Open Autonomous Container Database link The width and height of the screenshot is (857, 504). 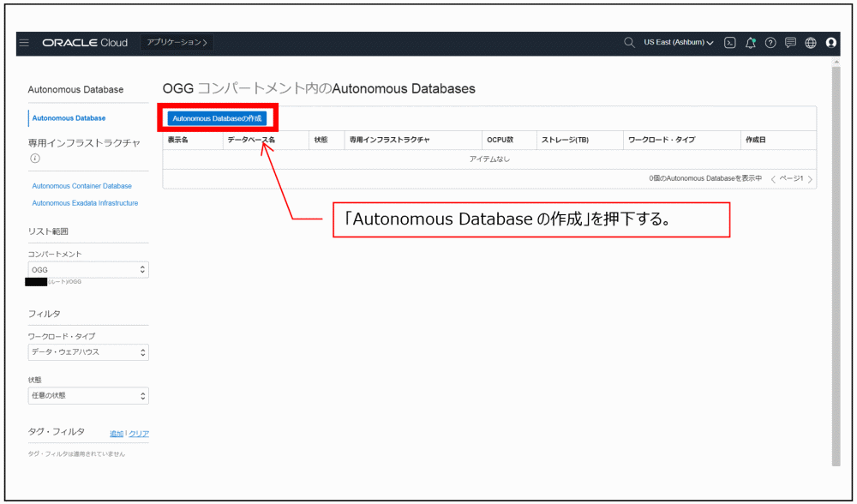pos(81,186)
